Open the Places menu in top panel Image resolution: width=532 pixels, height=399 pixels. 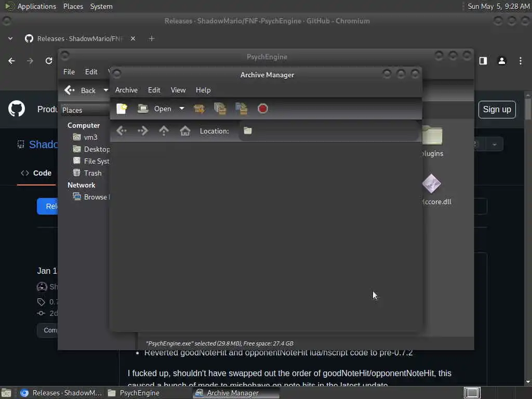[x=73, y=6]
